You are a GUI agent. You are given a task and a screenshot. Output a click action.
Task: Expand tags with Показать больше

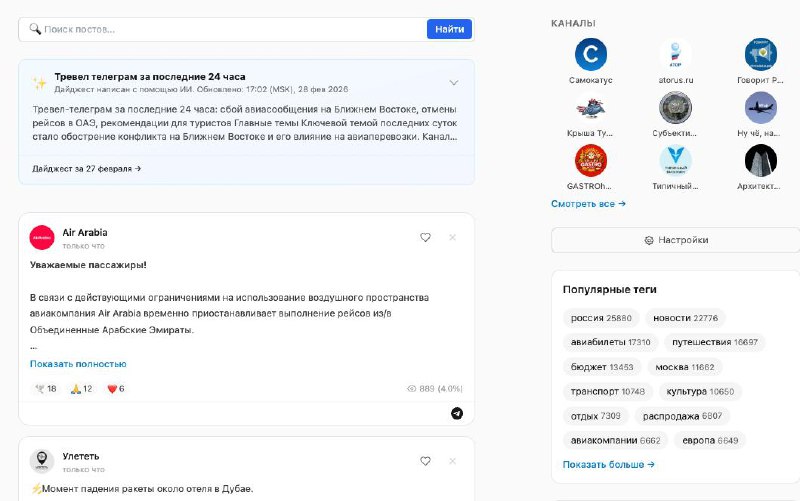pyautogui.click(x=608, y=464)
